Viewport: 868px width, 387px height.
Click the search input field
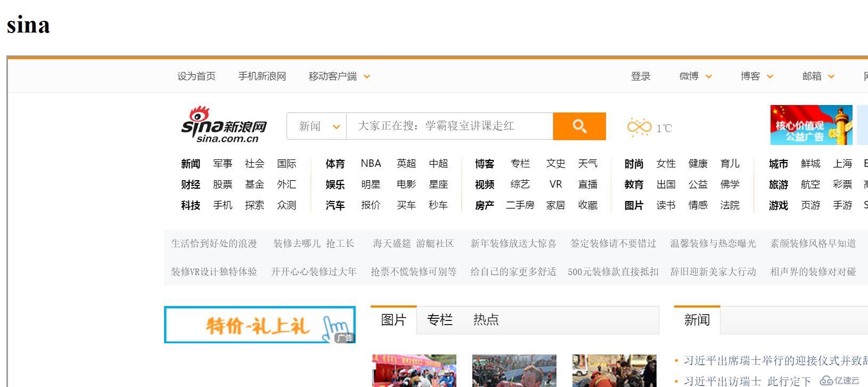click(x=450, y=126)
